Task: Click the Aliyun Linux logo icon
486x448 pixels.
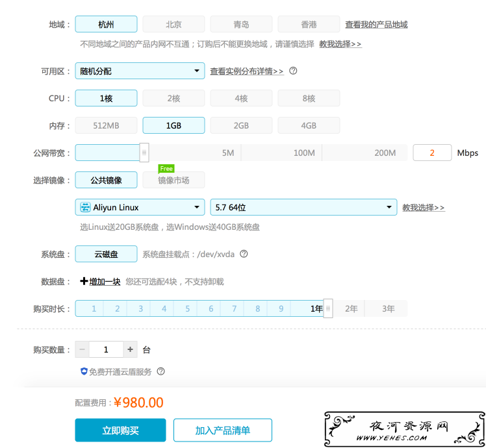Action: tap(85, 207)
